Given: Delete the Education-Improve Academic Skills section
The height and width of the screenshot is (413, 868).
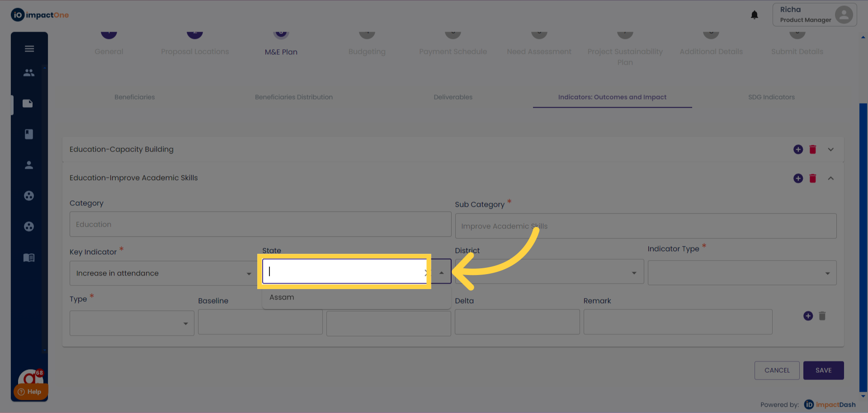Looking at the screenshot, I should point(812,178).
